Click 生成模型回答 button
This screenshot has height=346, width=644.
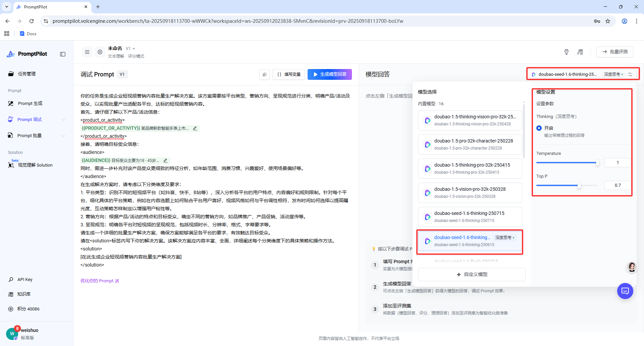pyautogui.click(x=330, y=74)
